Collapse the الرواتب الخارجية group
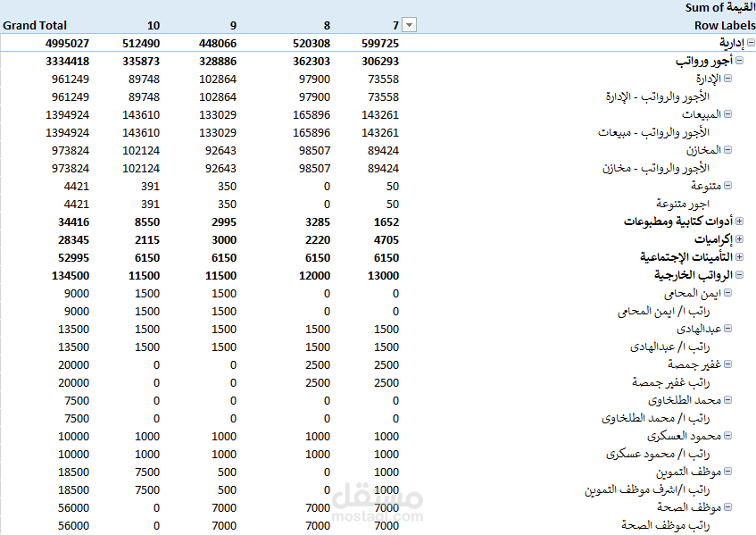756x535 pixels. point(739,275)
